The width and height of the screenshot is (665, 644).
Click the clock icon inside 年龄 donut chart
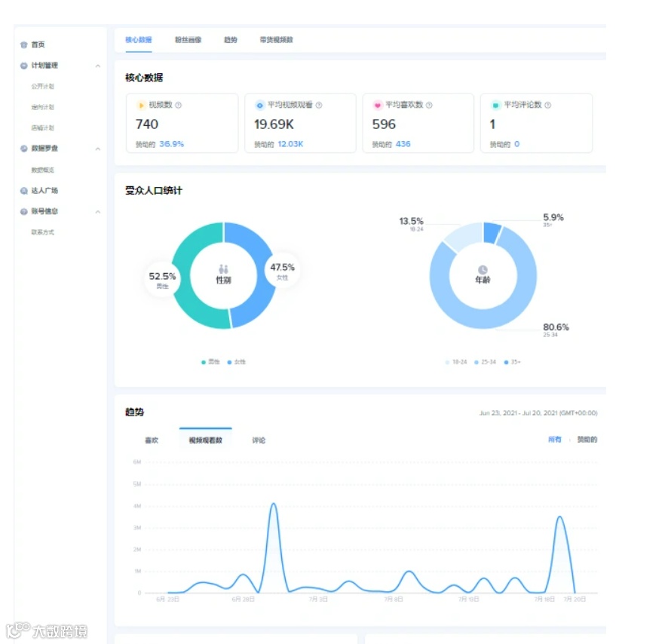pyautogui.click(x=483, y=270)
